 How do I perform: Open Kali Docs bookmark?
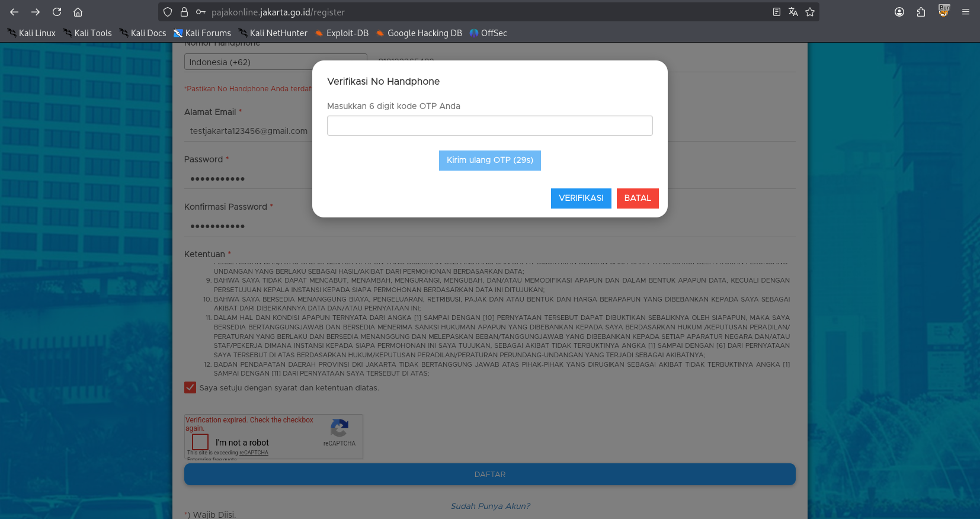coord(143,33)
